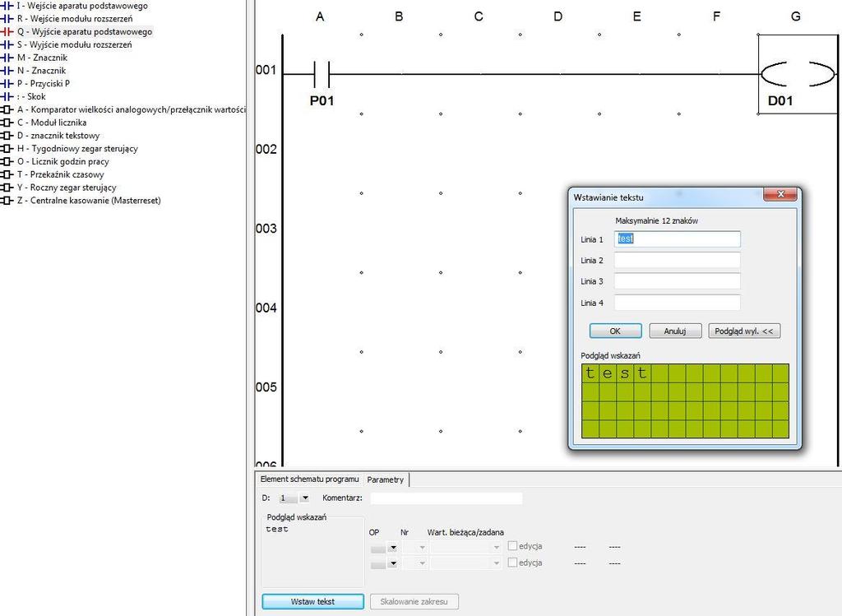Click test text in Podgląd wskazań panel
The image size is (842, 616).
(x=277, y=529)
